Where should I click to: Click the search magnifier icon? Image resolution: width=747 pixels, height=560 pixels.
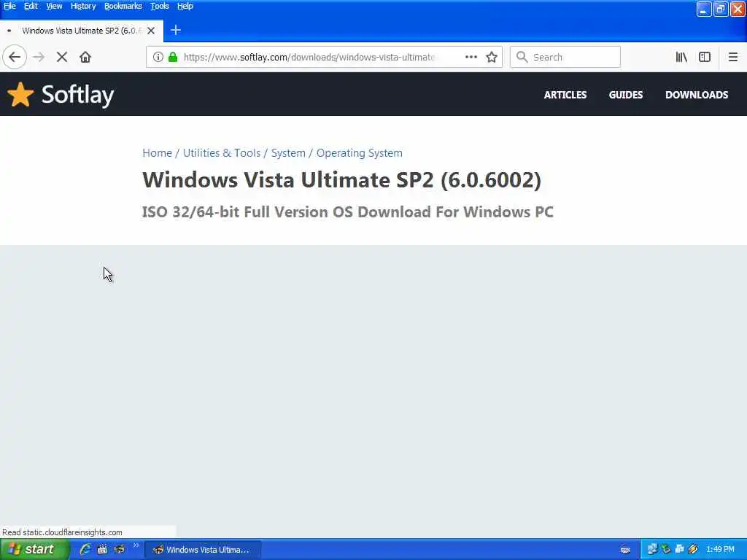pyautogui.click(x=522, y=57)
